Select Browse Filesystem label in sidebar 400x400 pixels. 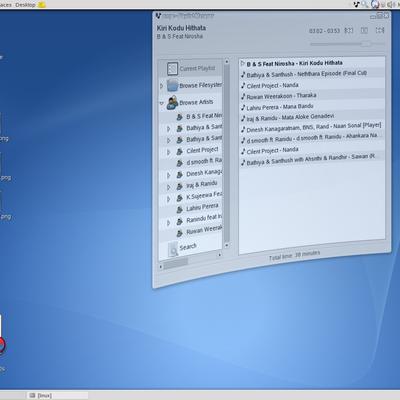(200, 85)
